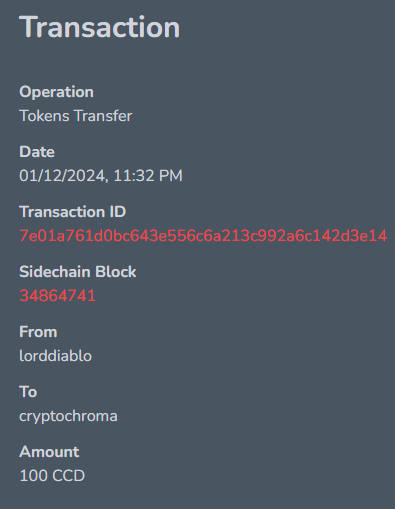Viewport: 395px width, 509px height.
Task: Click the Date field label
Action: pos(37,152)
